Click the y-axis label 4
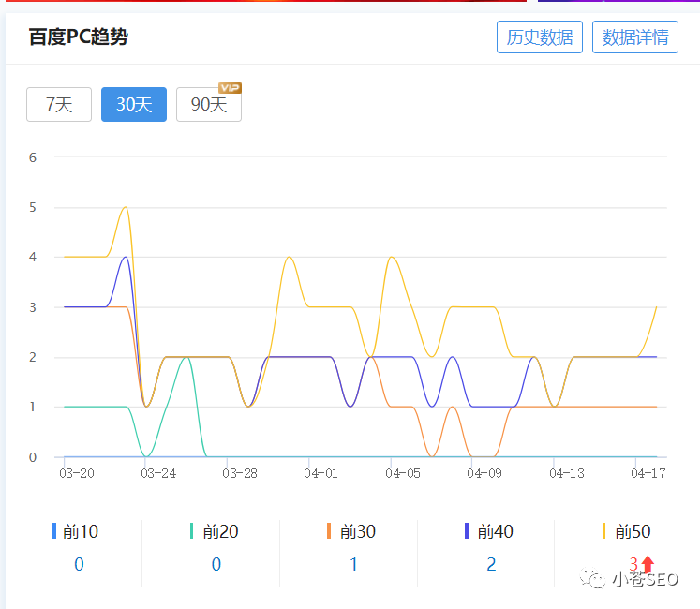Image resolution: width=700 pixels, height=609 pixels. click(33, 257)
